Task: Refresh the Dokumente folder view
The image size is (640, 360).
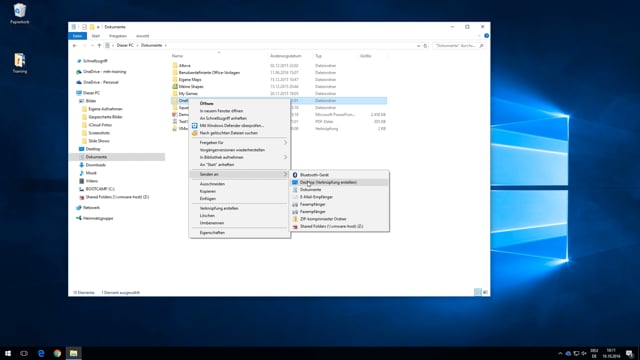Action: (x=425, y=46)
